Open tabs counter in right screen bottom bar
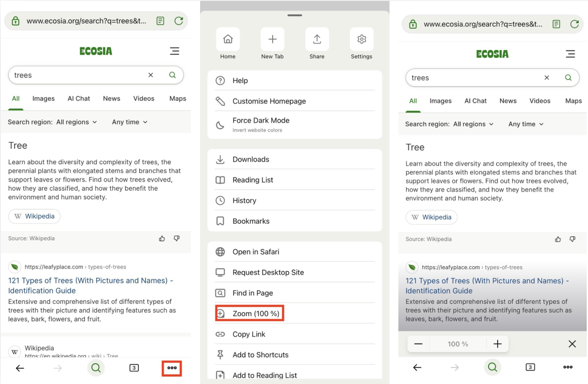The height and width of the screenshot is (384, 588). pos(530,367)
